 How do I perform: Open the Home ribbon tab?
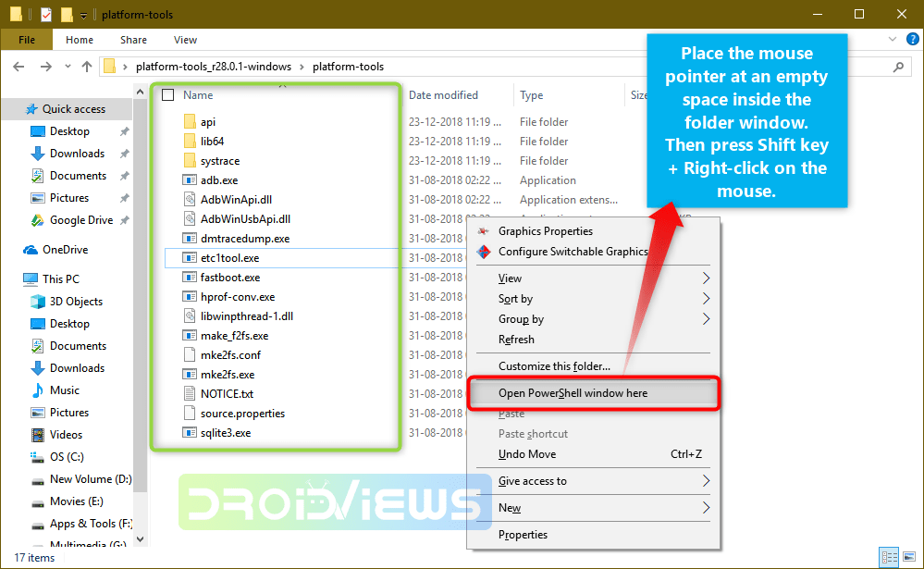click(80, 40)
